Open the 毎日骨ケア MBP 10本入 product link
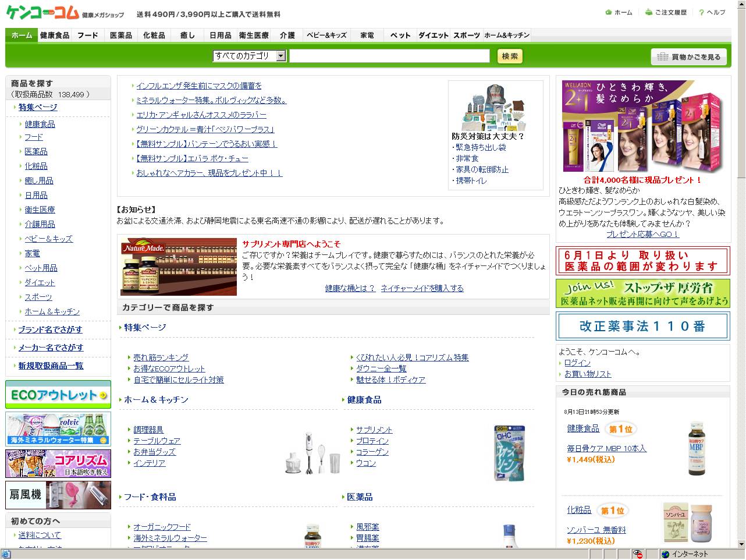This screenshot has height=560, width=746. pyautogui.click(x=607, y=448)
